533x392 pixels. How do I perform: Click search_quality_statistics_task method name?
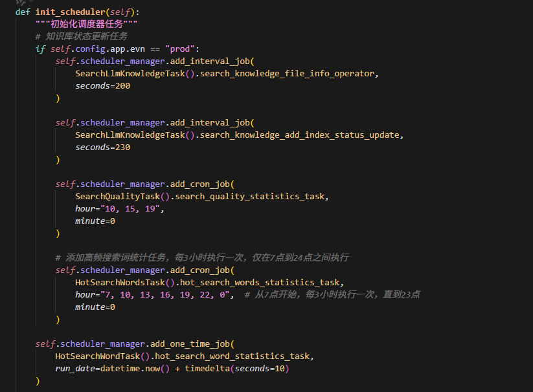[250, 197]
